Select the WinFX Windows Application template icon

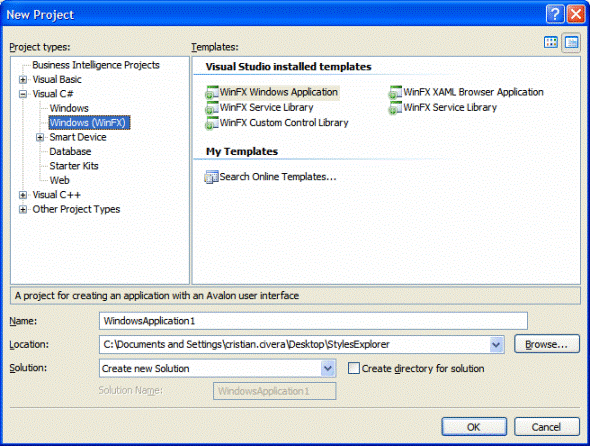pos(212,92)
